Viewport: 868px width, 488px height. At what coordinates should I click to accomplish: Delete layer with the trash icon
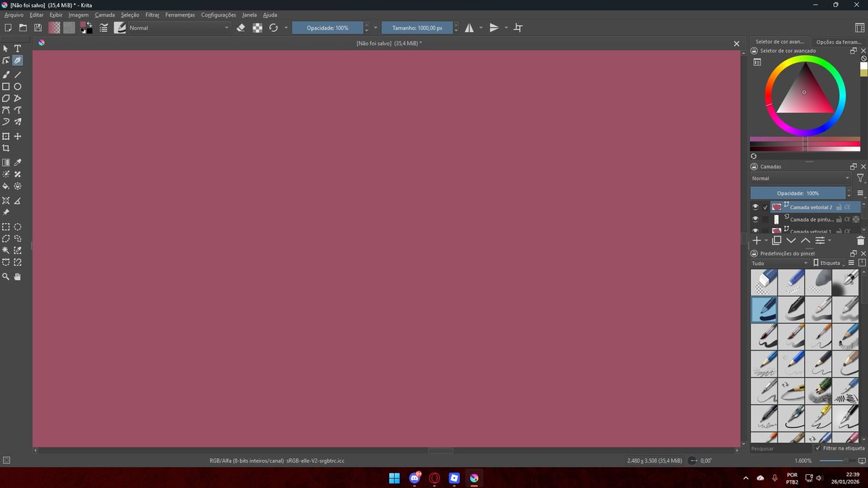click(x=860, y=240)
